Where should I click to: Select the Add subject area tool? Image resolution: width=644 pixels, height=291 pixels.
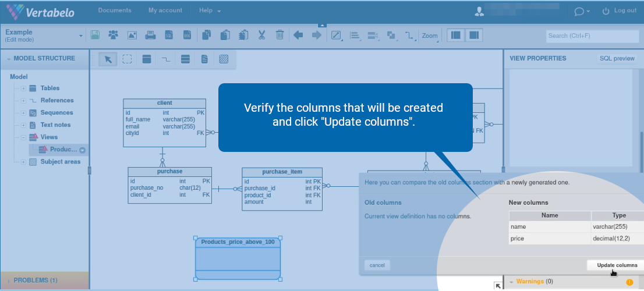224,59
